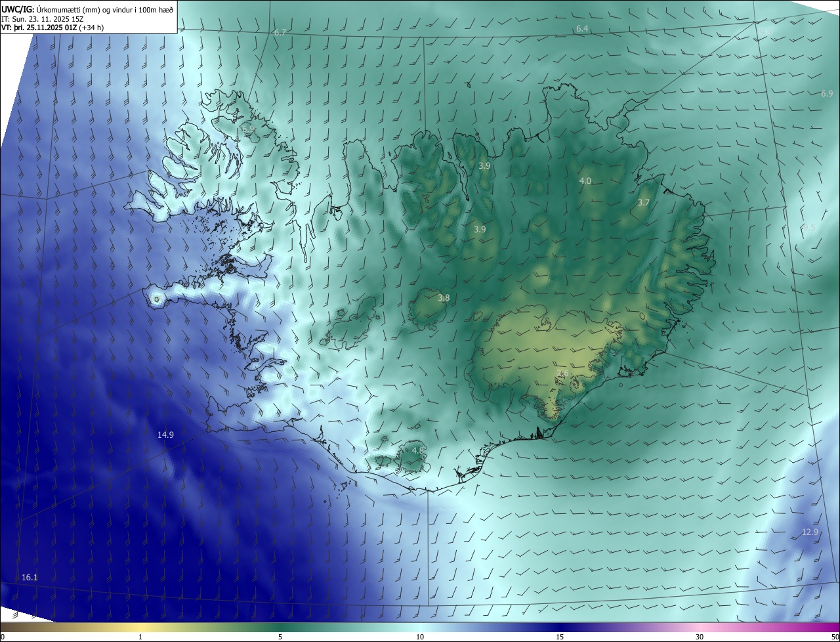The width and height of the screenshot is (840, 642).
Task: Click the 9.5 value label on the map
Action: [x=808, y=227]
